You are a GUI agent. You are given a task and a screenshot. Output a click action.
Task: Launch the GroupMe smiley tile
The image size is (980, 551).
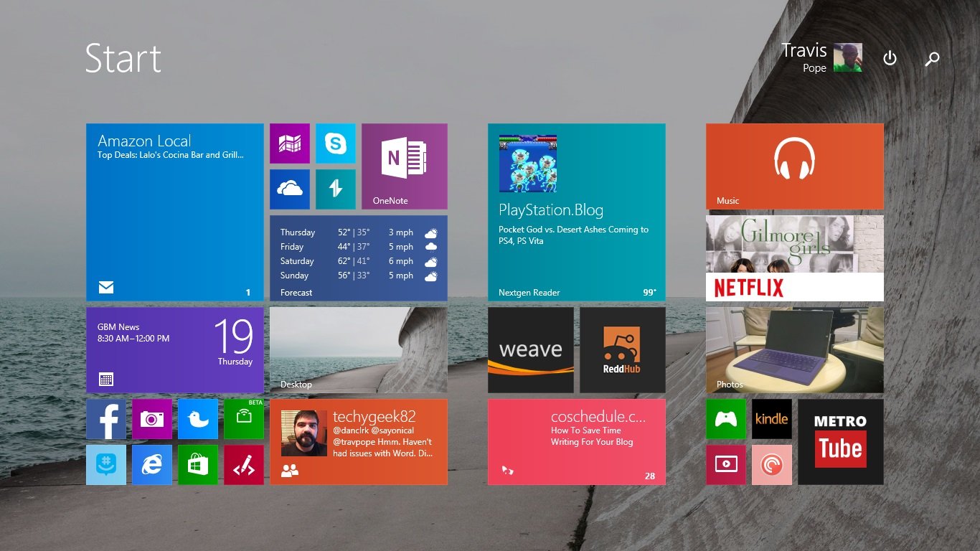click(x=106, y=465)
